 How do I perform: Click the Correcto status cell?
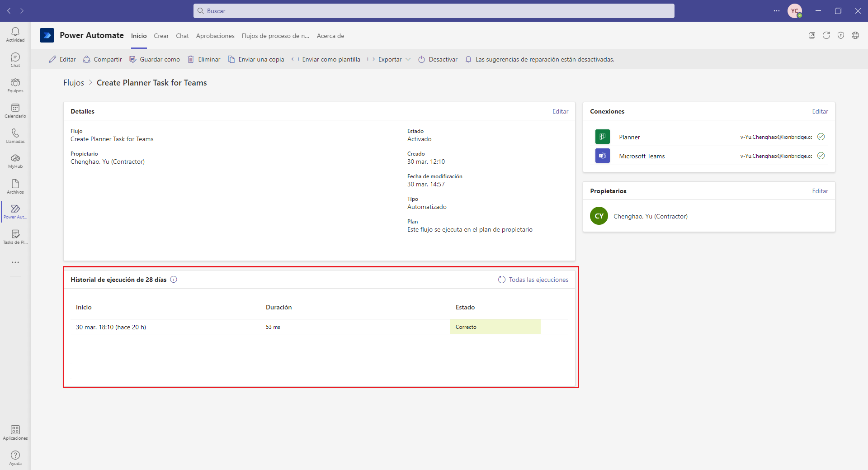click(495, 327)
